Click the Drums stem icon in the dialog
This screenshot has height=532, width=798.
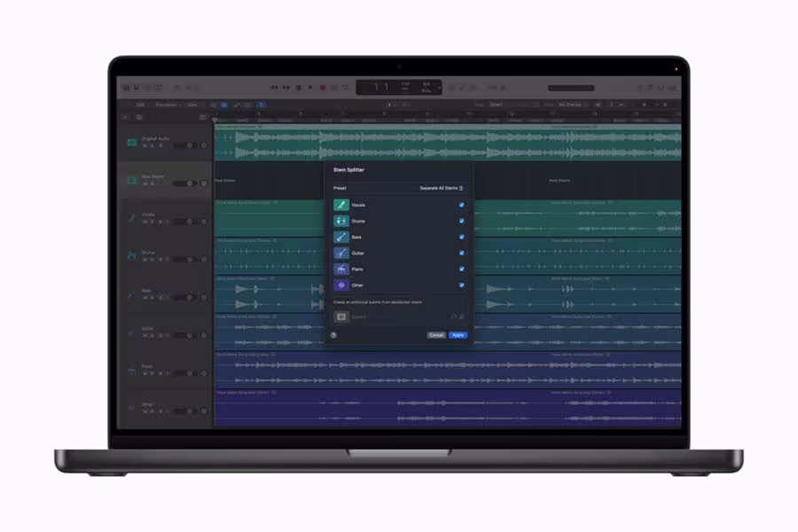click(x=340, y=220)
